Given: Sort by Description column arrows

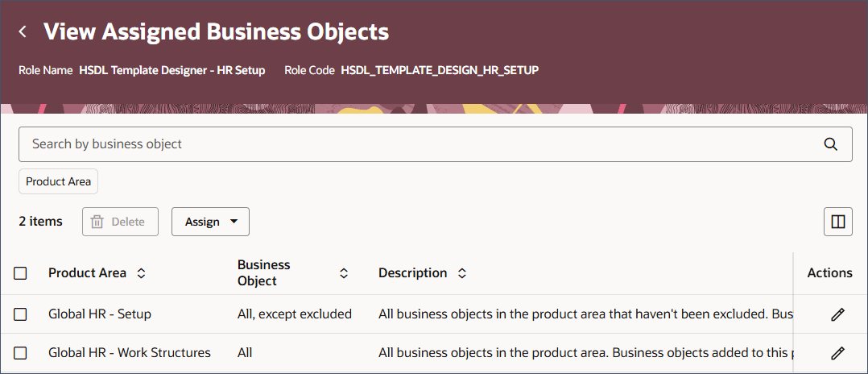Looking at the screenshot, I should (461, 273).
